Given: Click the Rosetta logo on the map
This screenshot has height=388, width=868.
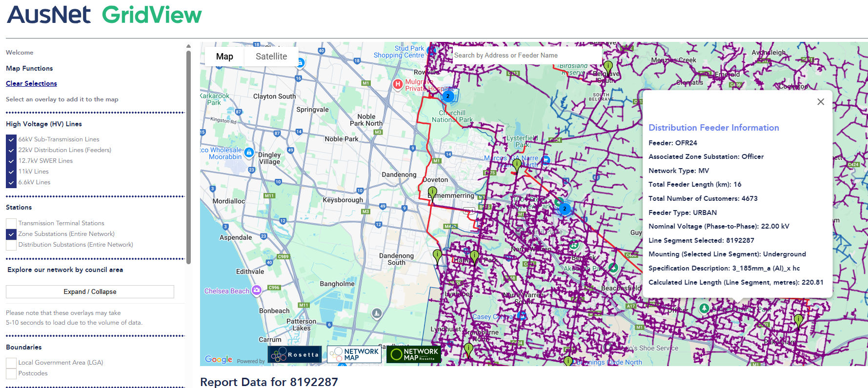Looking at the screenshot, I should pyautogui.click(x=294, y=354).
